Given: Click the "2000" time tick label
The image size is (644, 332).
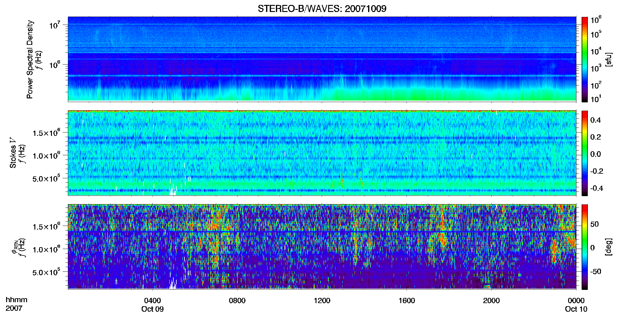Looking at the screenshot, I should pos(491,301).
